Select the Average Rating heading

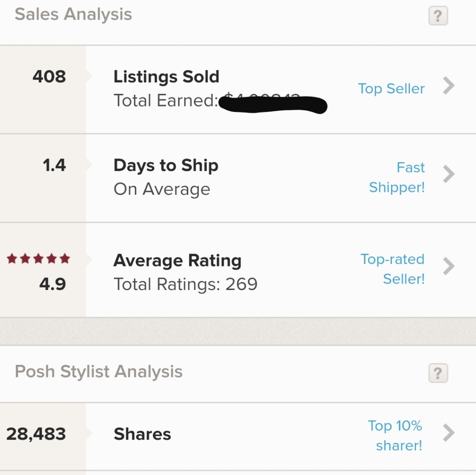click(x=177, y=261)
